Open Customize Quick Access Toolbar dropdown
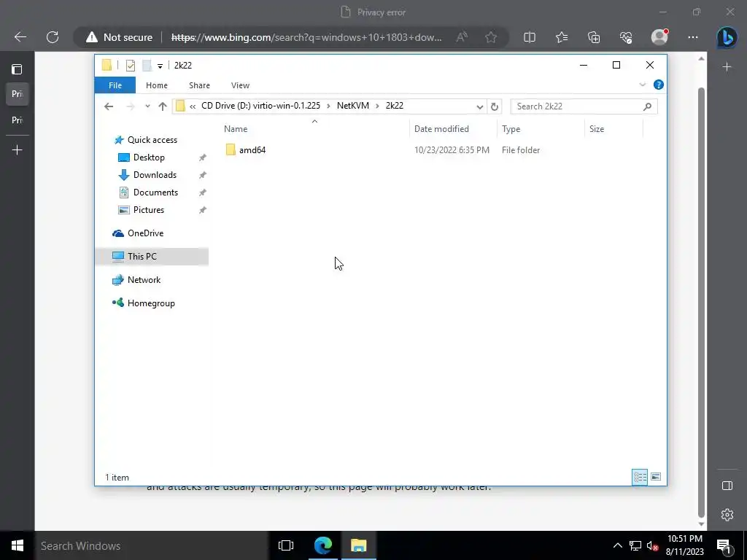Viewport: 747px width, 560px height. 160,66
